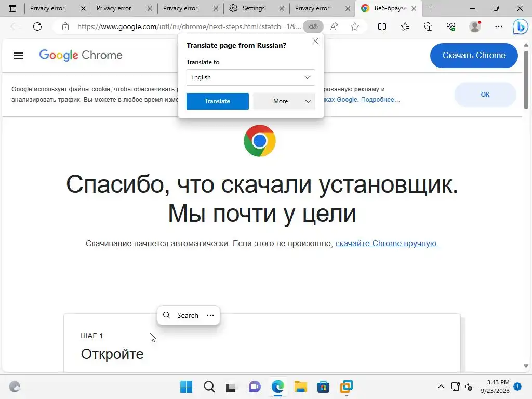Screen dimensions: 532x399
Task: Open Microsoft Edge on taskbar
Action: coord(278,387)
